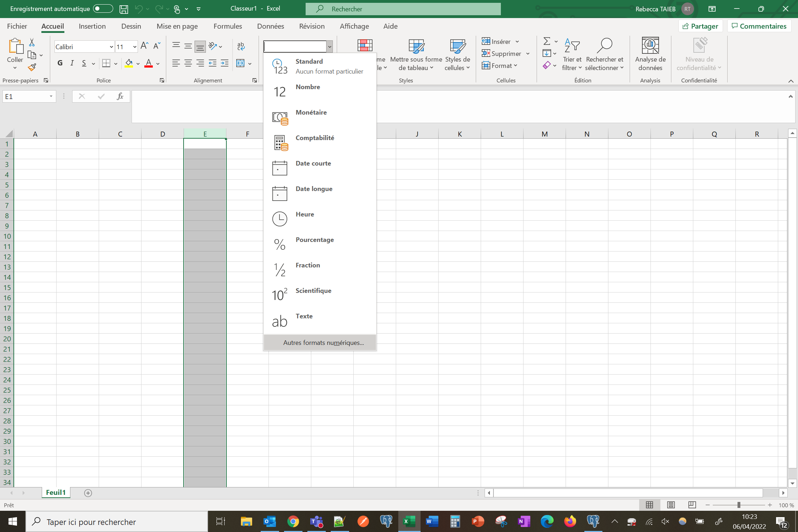798x532 pixels.
Task: Switch to Page Layout view icon
Action: click(x=671, y=505)
